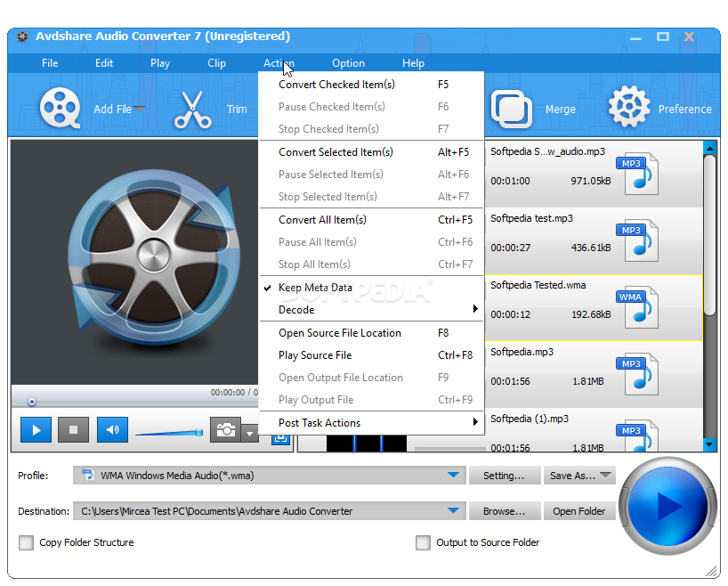The height and width of the screenshot is (586, 728).
Task: Click the Merge text label in the toolbar
Action: (x=561, y=110)
